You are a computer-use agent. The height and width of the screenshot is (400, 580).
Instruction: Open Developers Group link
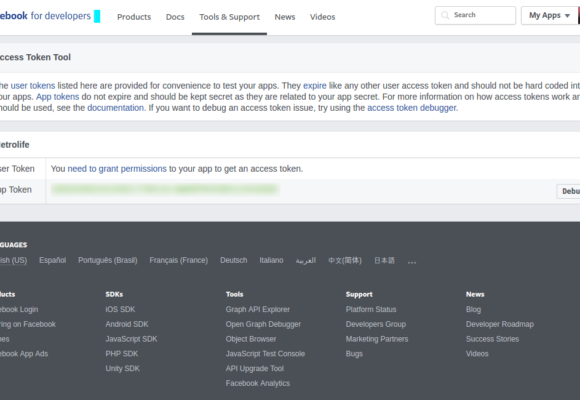[x=376, y=324]
